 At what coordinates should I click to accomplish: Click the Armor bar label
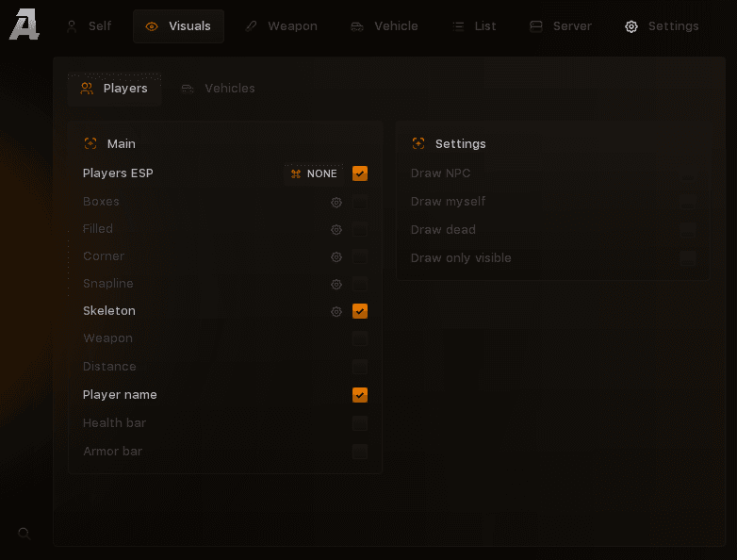click(112, 452)
